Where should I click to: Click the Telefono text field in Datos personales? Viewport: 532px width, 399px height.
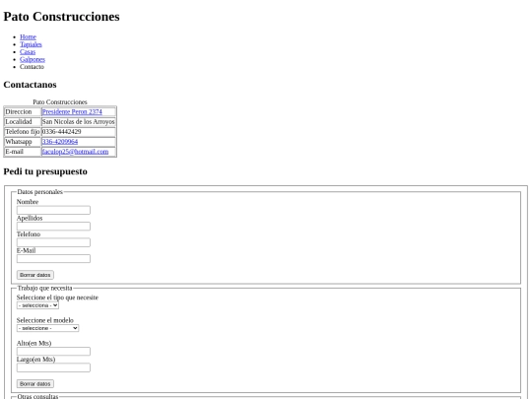(x=53, y=242)
